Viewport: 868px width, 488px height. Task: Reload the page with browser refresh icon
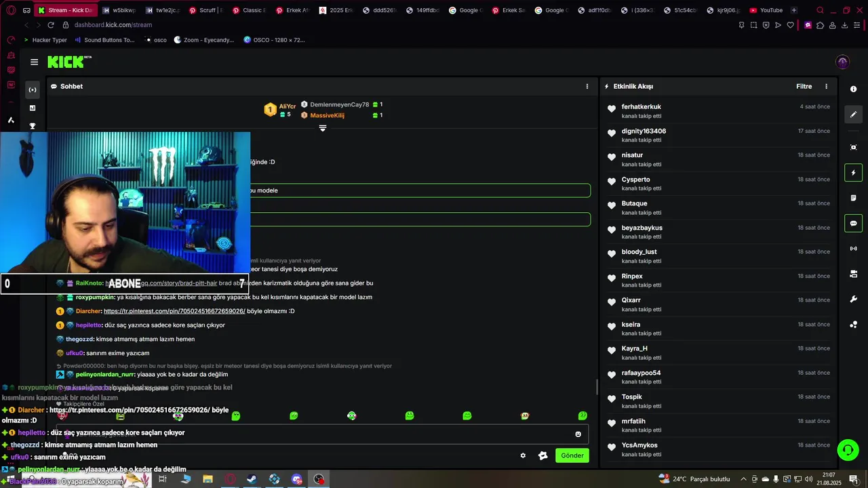[x=51, y=25]
